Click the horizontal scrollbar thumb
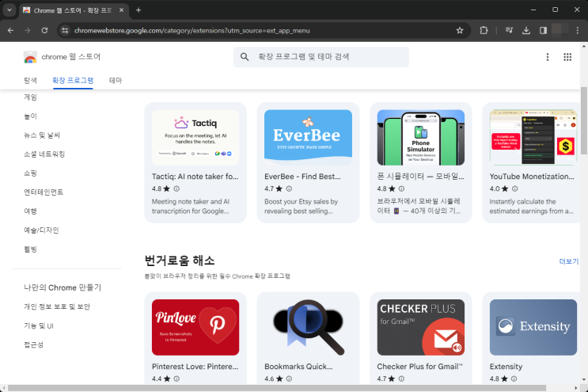Viewport: 588px width, 392px height. [x=277, y=388]
